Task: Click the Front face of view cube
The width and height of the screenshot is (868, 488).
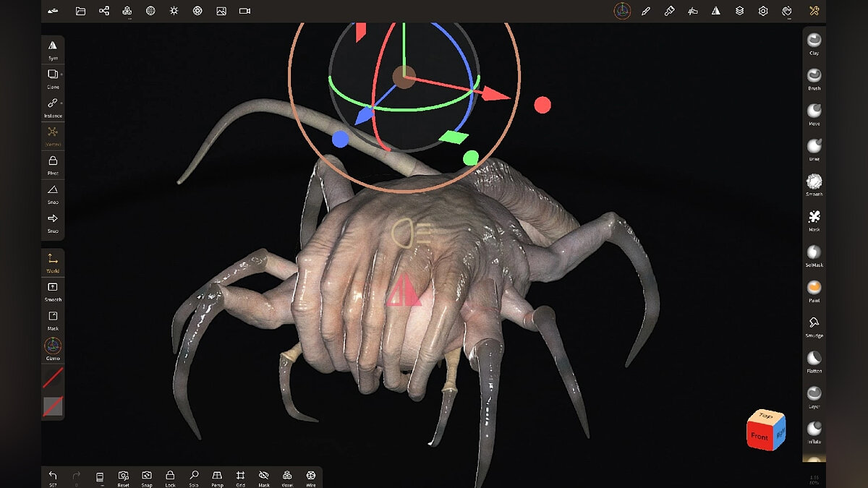Action: [759, 436]
